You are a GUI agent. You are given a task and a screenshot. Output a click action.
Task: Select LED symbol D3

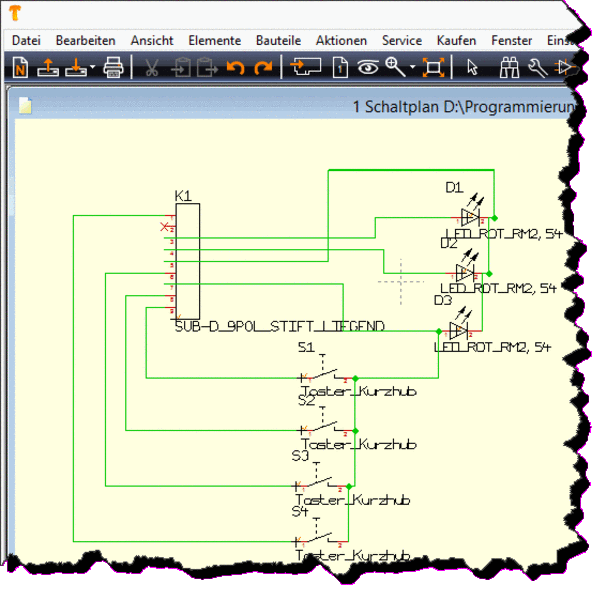pos(459,330)
